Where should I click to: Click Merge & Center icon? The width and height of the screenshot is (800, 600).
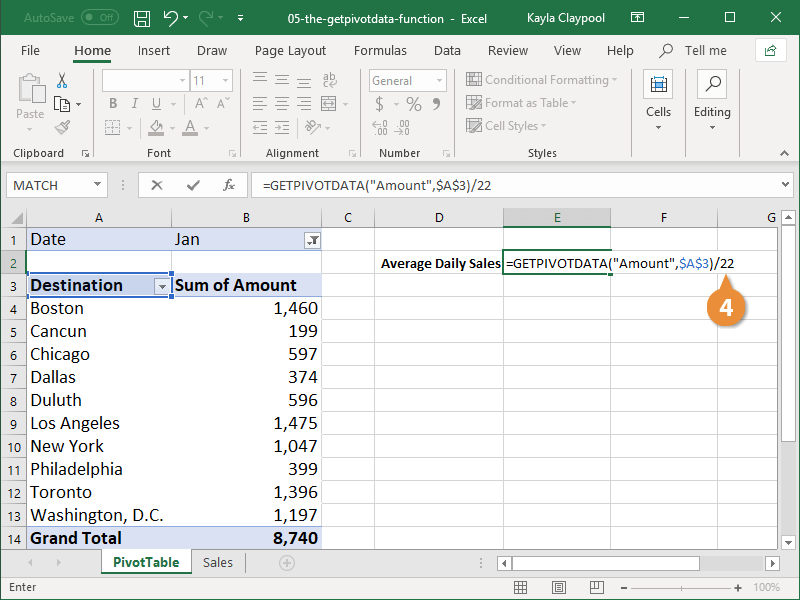(329, 104)
